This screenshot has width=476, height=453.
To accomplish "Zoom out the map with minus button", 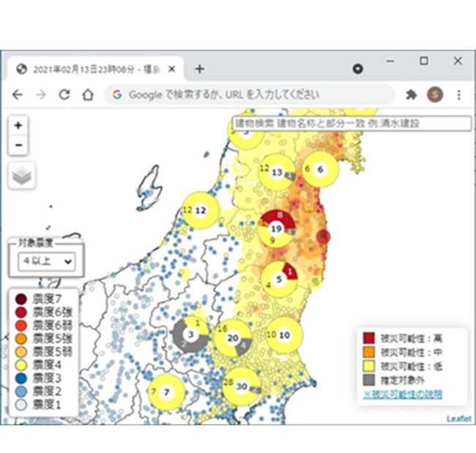I will click(18, 145).
